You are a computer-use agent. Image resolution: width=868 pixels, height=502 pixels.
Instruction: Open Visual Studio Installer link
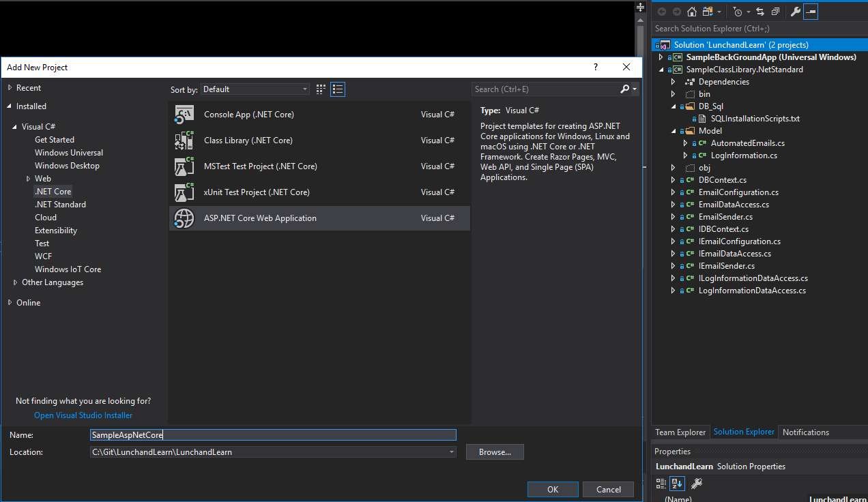tap(83, 415)
